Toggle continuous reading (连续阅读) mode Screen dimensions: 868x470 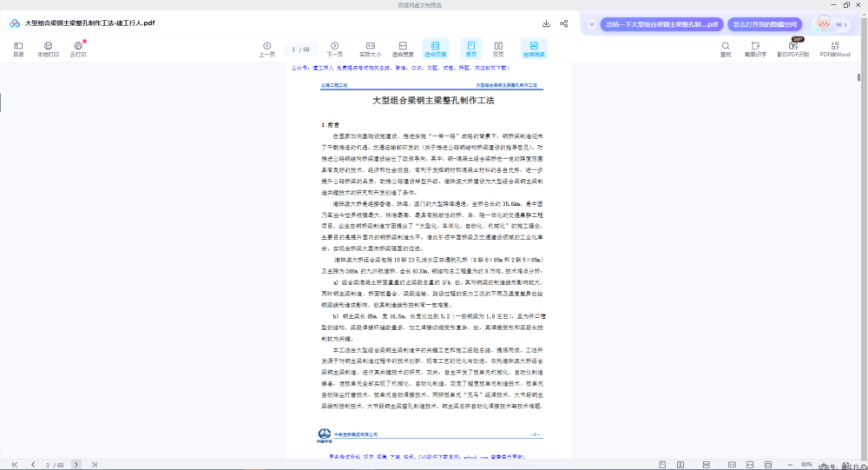534,50
